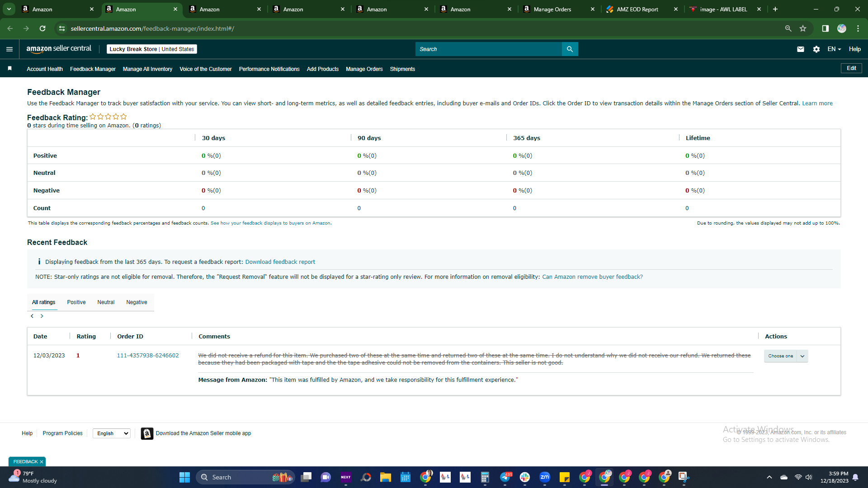Open Zoom from the taskbar

pyautogui.click(x=545, y=477)
